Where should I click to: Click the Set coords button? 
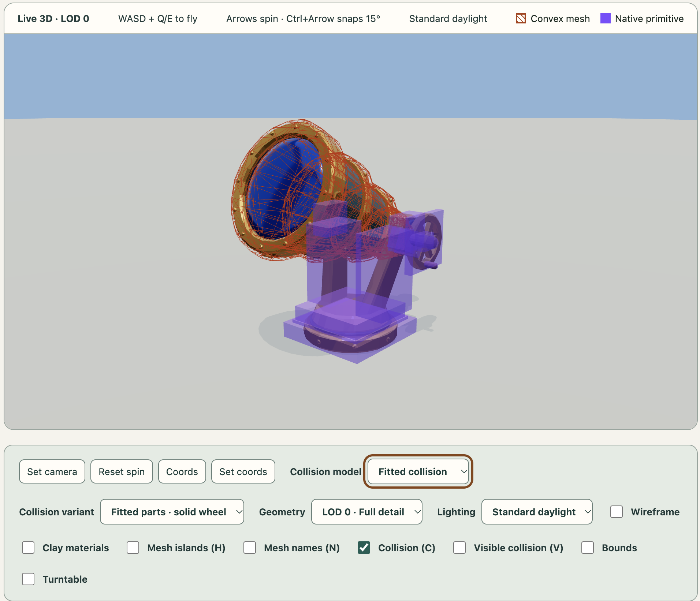(243, 471)
